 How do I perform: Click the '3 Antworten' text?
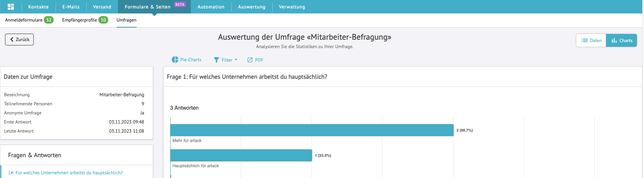pyautogui.click(x=184, y=108)
